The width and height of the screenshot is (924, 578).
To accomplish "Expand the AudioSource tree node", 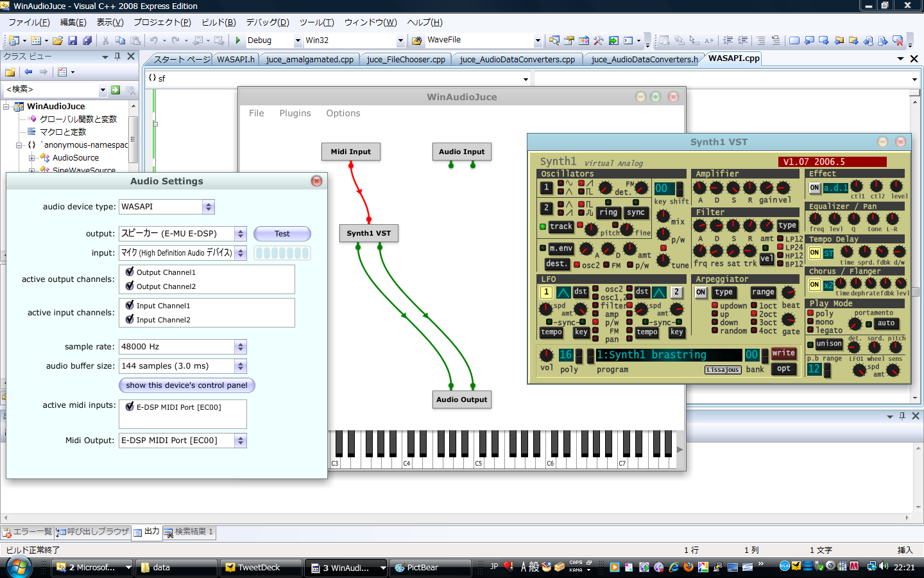I will coord(31,157).
